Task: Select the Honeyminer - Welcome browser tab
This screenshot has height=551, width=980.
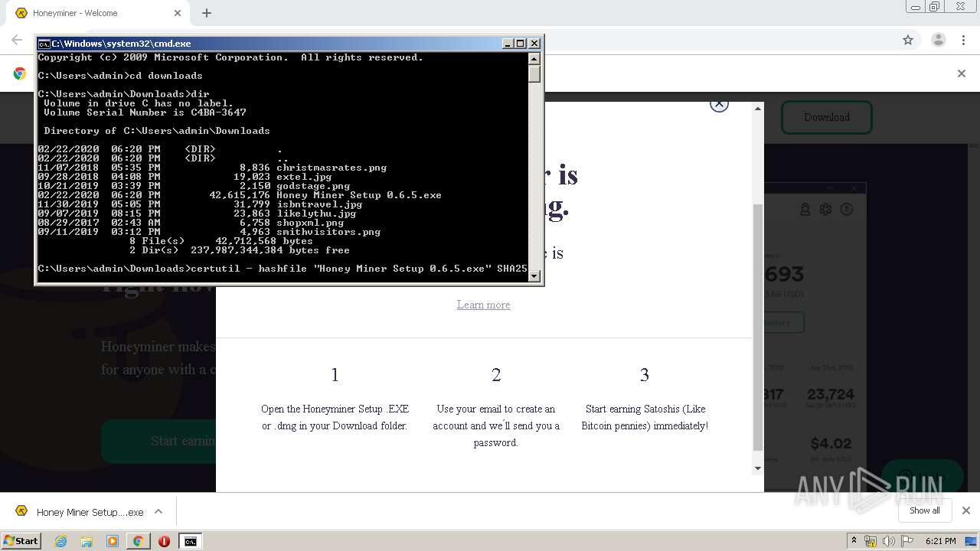Action: 98,13
